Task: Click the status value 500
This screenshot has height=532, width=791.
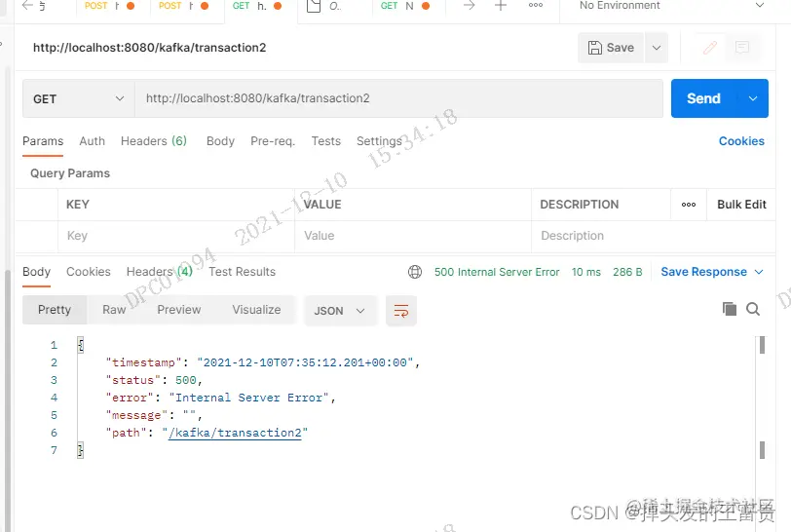Action: (186, 380)
